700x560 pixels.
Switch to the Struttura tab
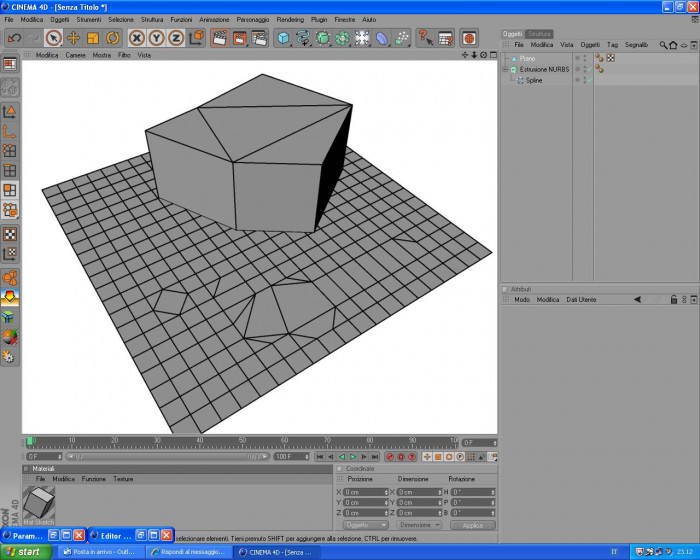pyautogui.click(x=539, y=34)
